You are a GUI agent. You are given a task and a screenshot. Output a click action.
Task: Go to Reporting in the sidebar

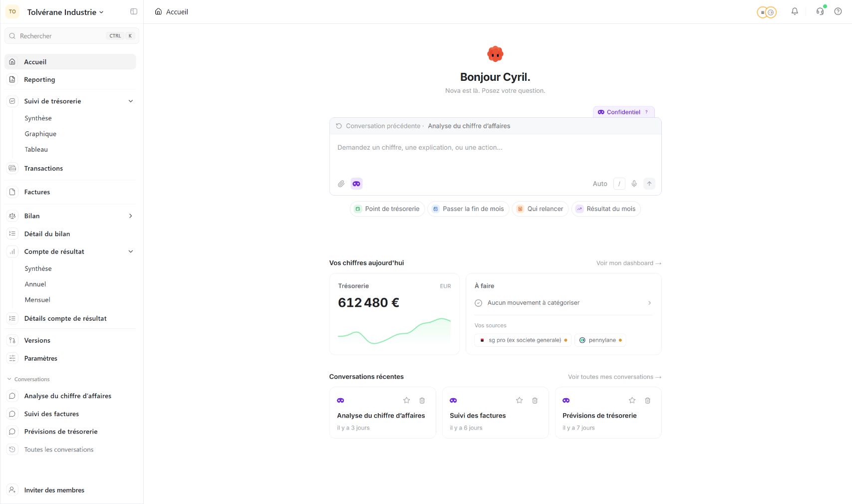[70, 79]
